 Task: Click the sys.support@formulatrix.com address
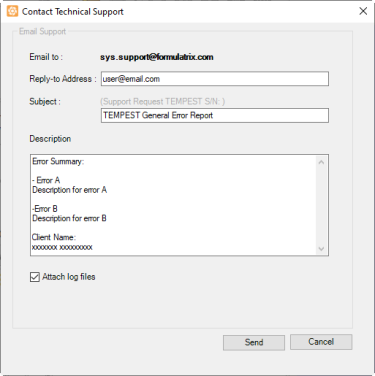click(157, 57)
